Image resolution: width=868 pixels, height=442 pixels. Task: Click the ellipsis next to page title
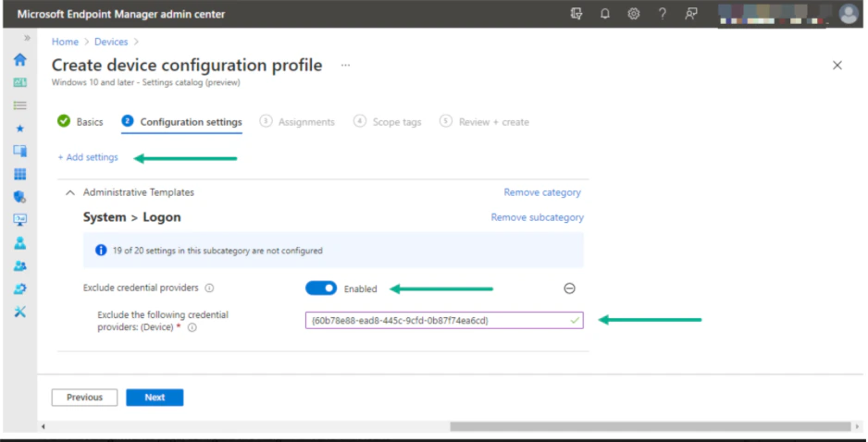coord(345,66)
